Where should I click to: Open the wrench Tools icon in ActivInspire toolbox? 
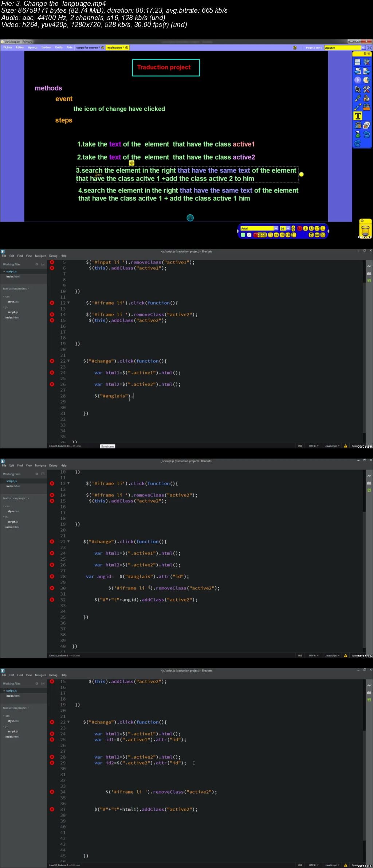[366, 89]
